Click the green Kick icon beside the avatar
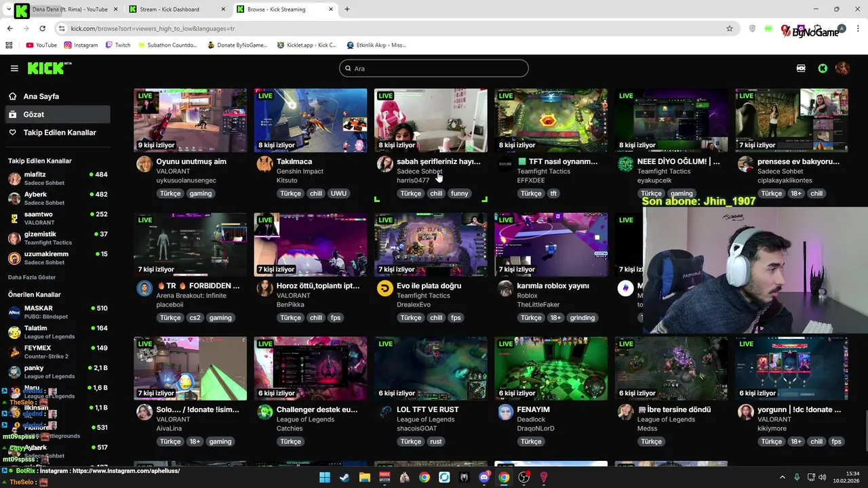 point(823,68)
